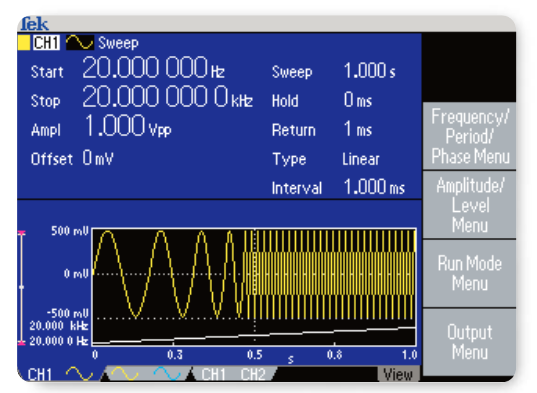Open the Frequency/Period/Phase Menu
Image resolution: width=537 pixels, height=393 pixels.
pos(470,136)
